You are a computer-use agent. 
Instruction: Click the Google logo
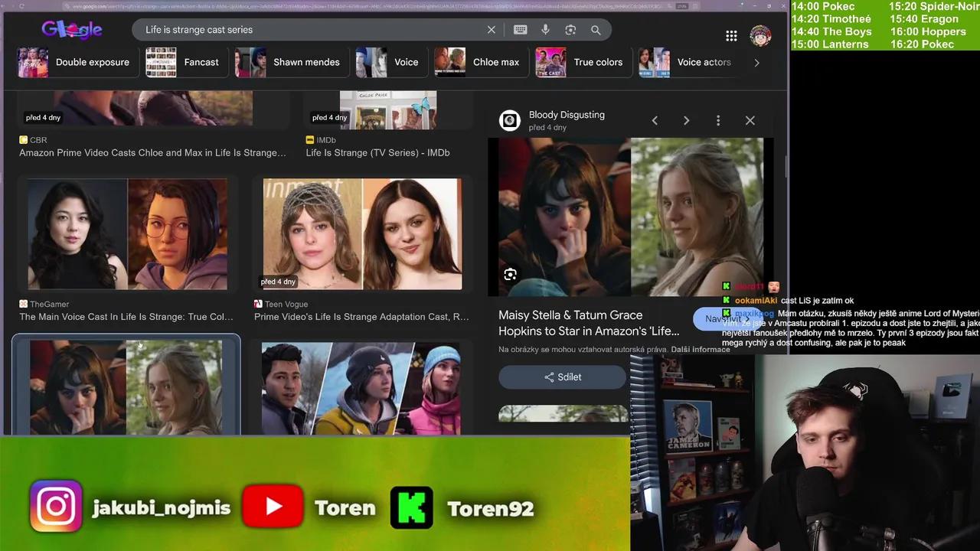[72, 30]
